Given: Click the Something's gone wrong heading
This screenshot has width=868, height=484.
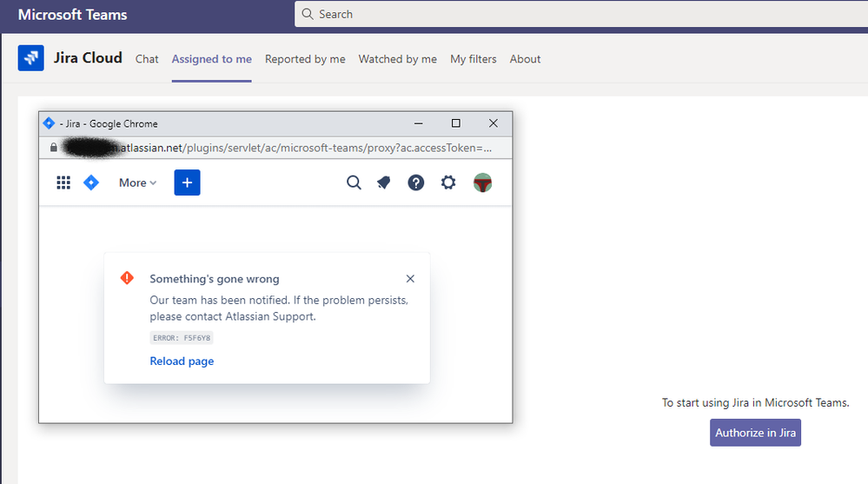Looking at the screenshot, I should [215, 279].
